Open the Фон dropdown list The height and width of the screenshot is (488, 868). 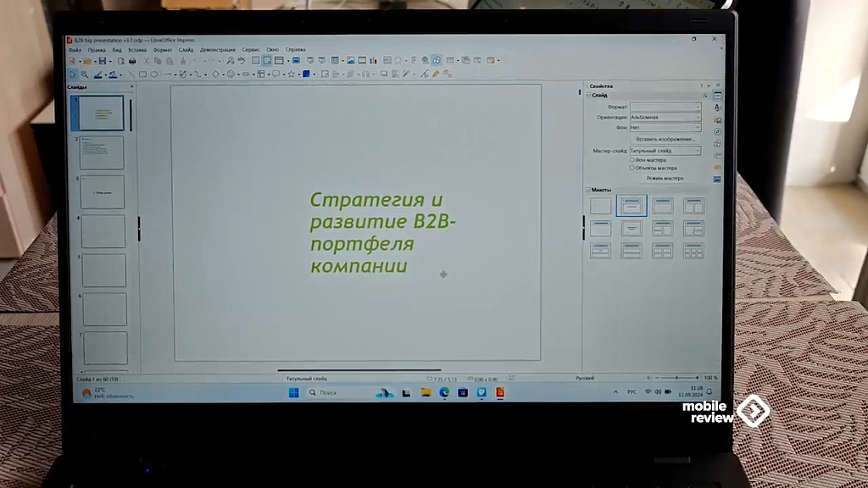pyautogui.click(x=665, y=127)
